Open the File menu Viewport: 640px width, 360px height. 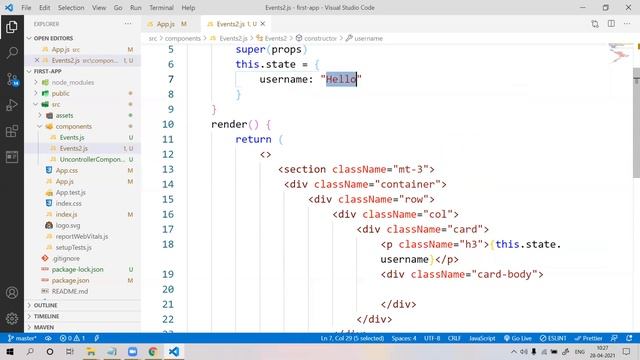(x=26, y=8)
